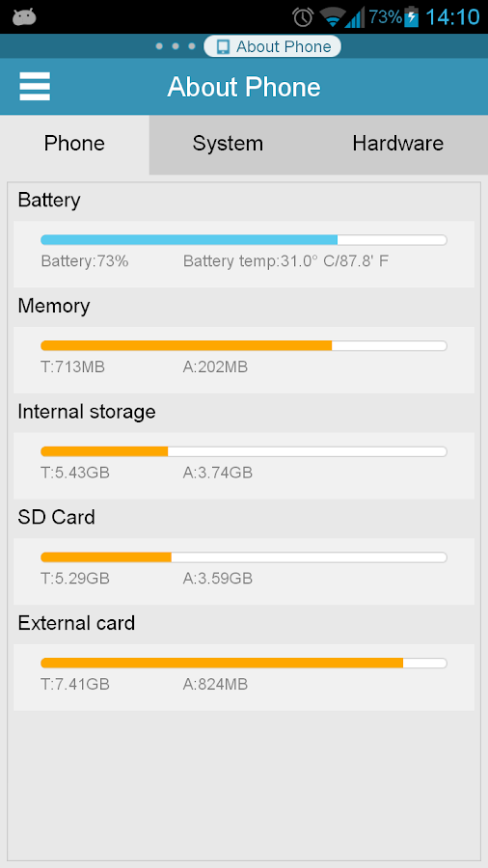Tap the alarm clock status icon

303,16
